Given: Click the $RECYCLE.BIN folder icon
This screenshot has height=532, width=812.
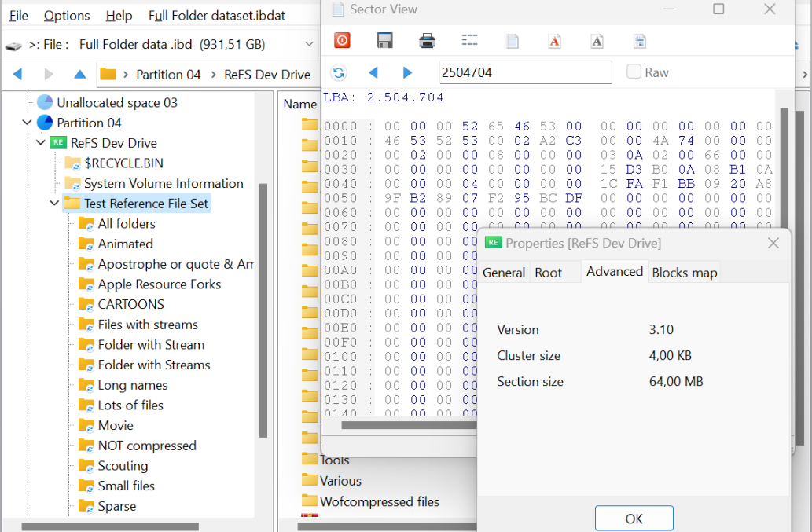Looking at the screenshot, I should 72,163.
